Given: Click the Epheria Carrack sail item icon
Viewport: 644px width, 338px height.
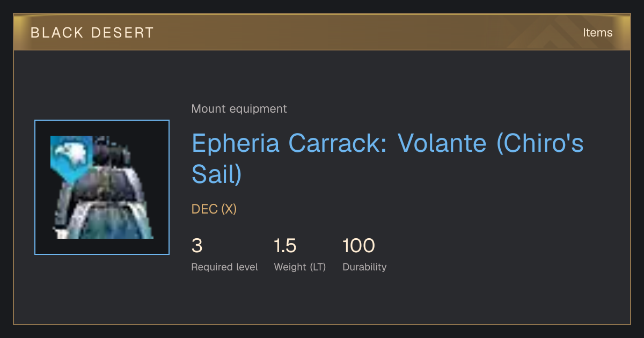Looking at the screenshot, I should point(102,187).
